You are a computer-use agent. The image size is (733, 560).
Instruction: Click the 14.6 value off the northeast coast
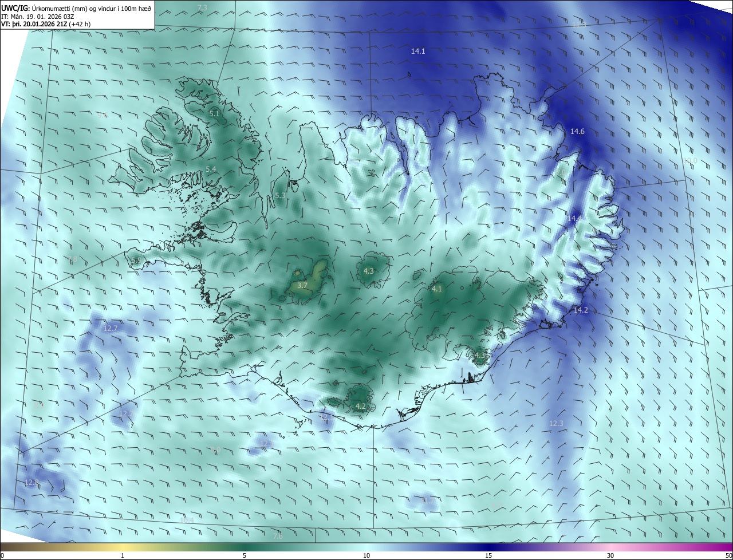point(577,132)
